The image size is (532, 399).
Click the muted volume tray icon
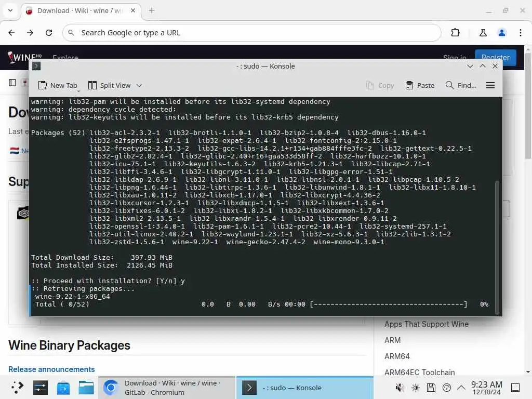pyautogui.click(x=400, y=388)
